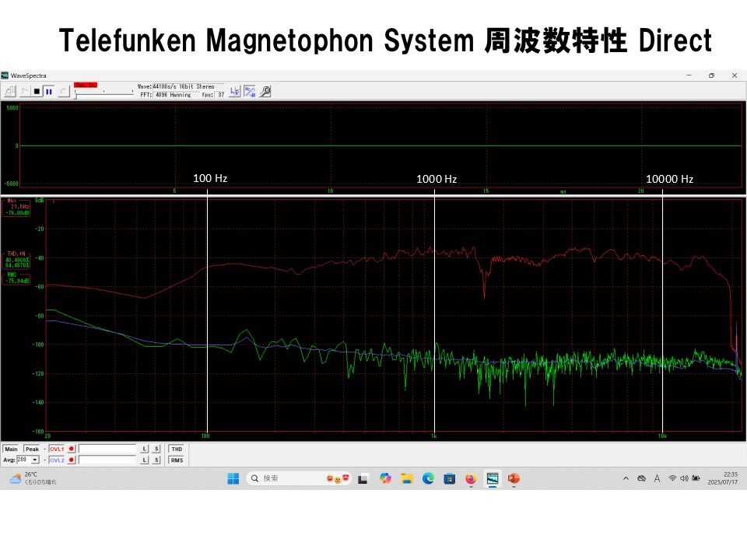Switch to PowerPoint taskbar icon
The image size is (747, 560).
click(514, 478)
